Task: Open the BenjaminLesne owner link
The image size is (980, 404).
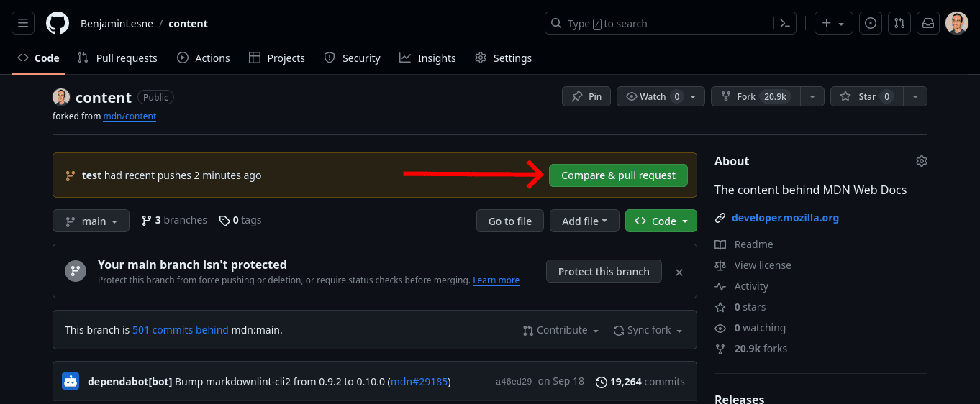Action: pos(115,24)
